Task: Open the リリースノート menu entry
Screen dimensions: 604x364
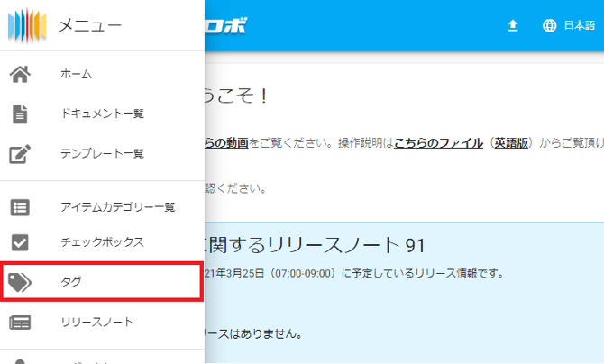Action: click(96, 322)
